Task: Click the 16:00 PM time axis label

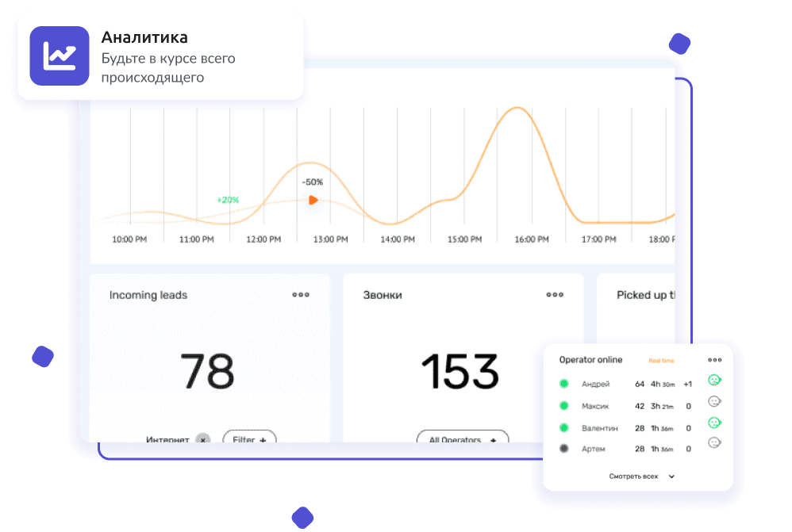Action: tap(532, 239)
